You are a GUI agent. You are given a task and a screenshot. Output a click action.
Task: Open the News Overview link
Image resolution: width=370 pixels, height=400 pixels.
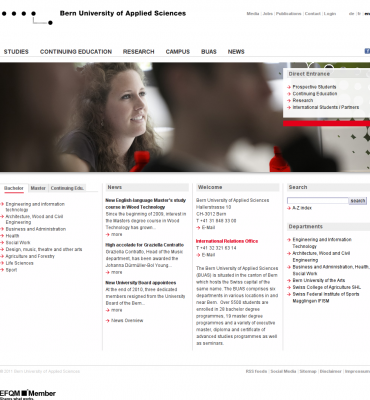coord(127,321)
